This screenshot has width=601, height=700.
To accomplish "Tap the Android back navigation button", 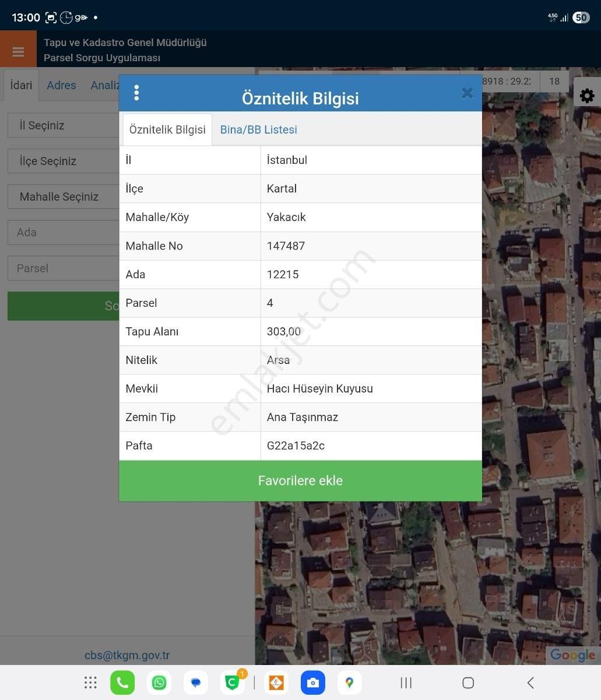I will tap(530, 682).
